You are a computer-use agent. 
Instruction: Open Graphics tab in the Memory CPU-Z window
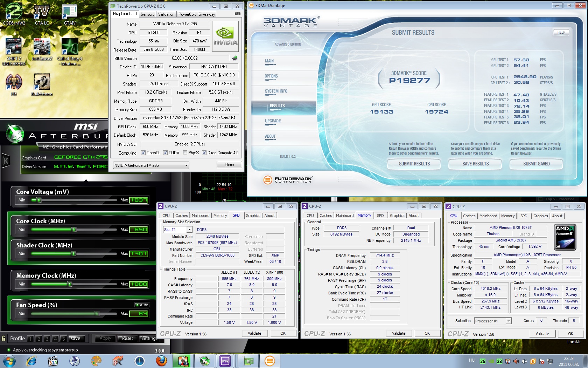397,216
